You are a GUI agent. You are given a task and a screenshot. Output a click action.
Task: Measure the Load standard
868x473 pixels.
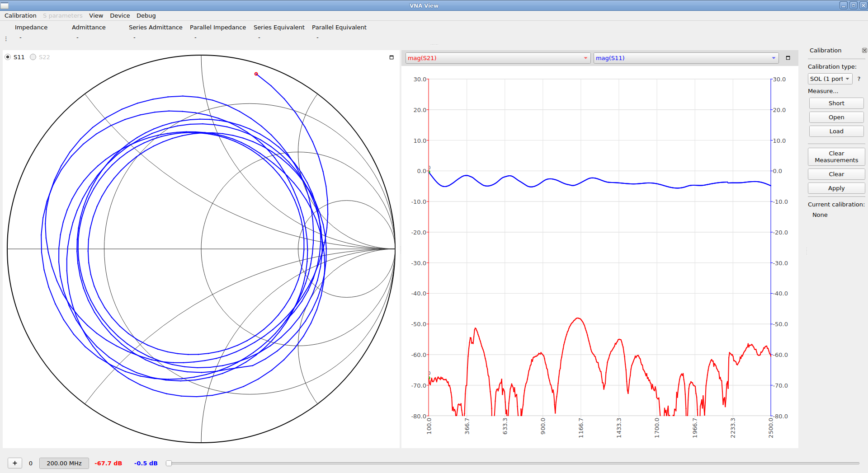pyautogui.click(x=836, y=131)
